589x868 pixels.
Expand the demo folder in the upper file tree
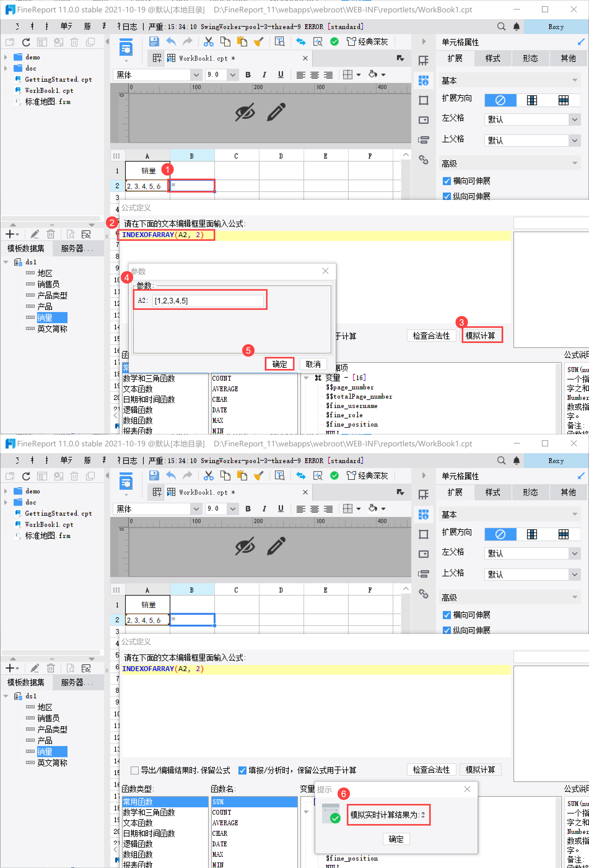pos(6,57)
